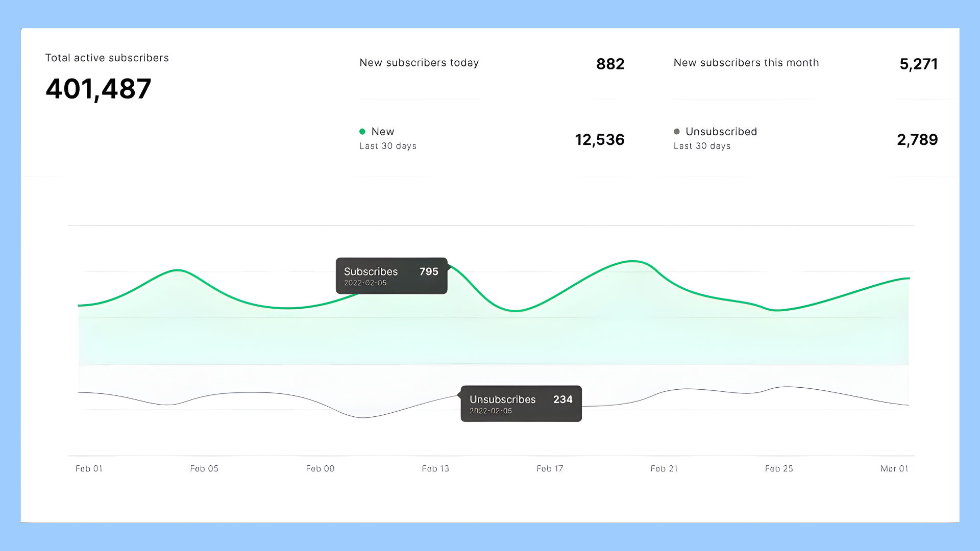The width and height of the screenshot is (980, 551).
Task: Click the 12,536 new subscribers figure
Action: 600,139
